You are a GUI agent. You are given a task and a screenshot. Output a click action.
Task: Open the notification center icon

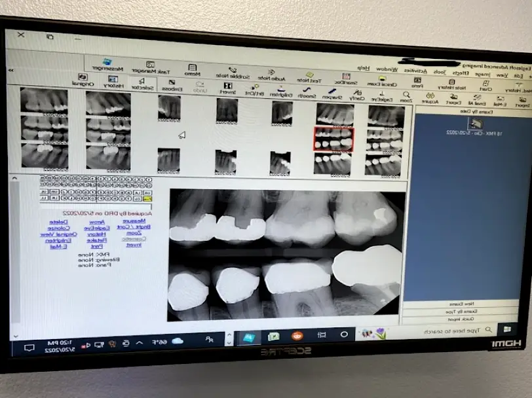29,348
